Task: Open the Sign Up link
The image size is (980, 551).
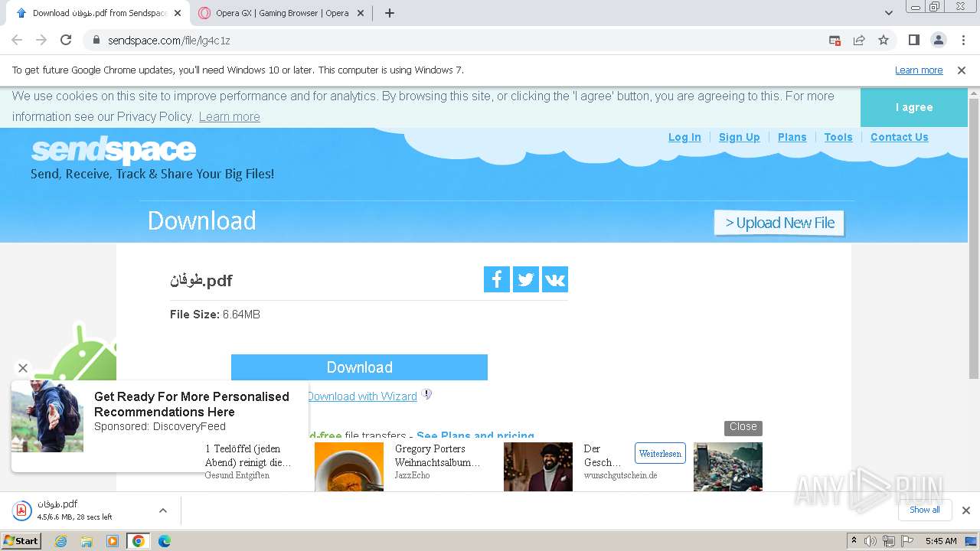Action: pos(739,137)
